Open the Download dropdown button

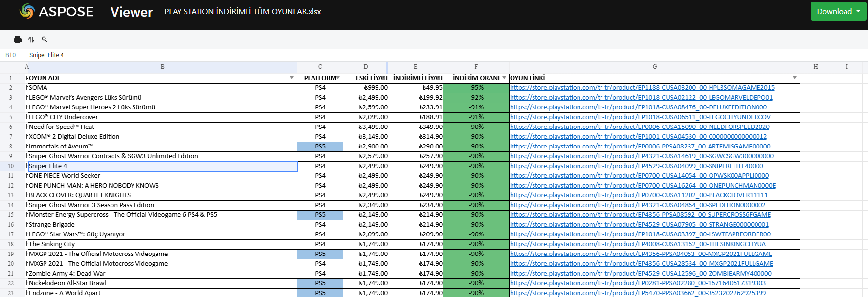[838, 11]
